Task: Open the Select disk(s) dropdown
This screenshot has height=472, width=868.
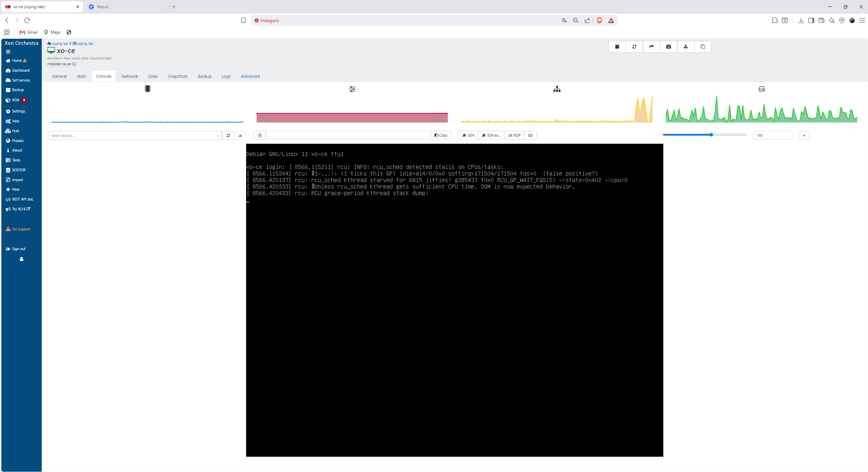Action: [135, 135]
